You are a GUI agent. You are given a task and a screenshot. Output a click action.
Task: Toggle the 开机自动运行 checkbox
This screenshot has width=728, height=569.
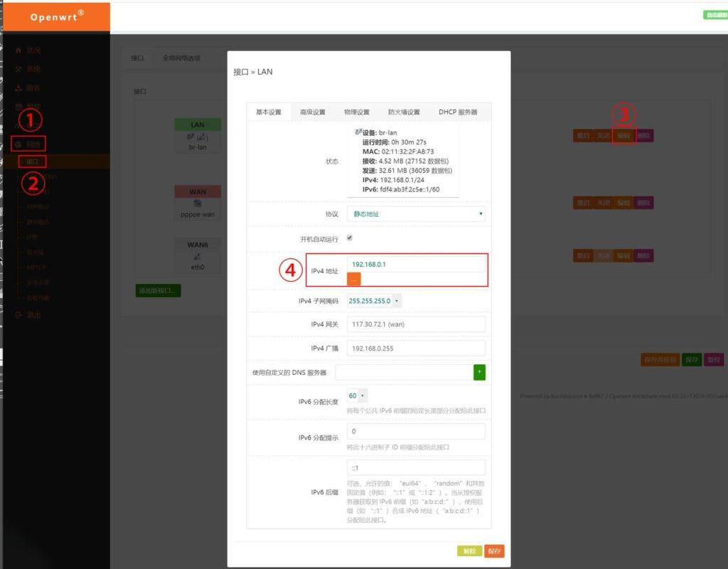pyautogui.click(x=350, y=238)
